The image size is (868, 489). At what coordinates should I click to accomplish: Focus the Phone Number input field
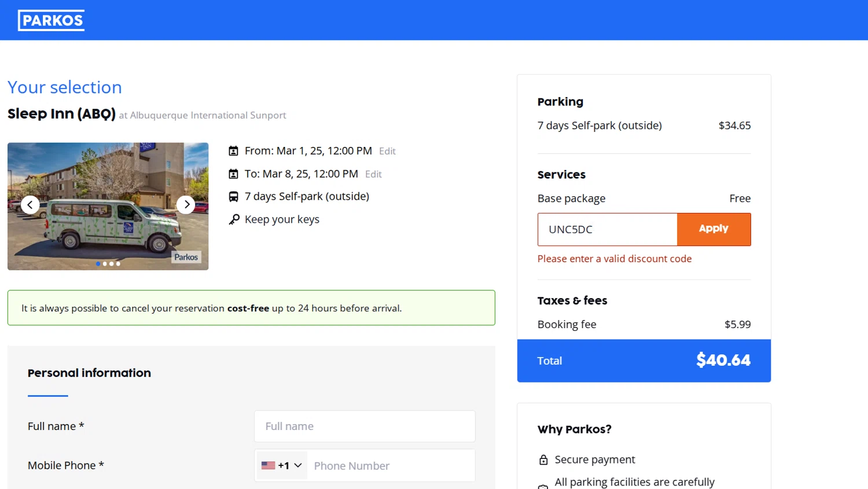[391, 466]
